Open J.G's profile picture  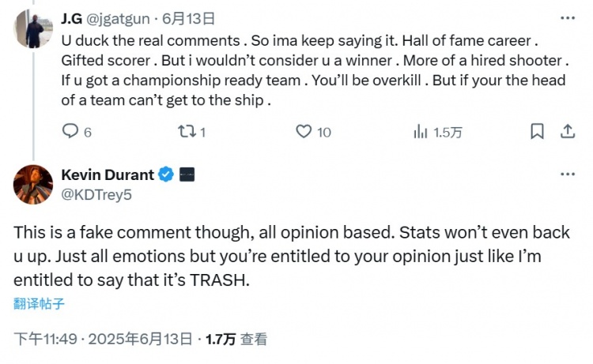pyautogui.click(x=32, y=32)
